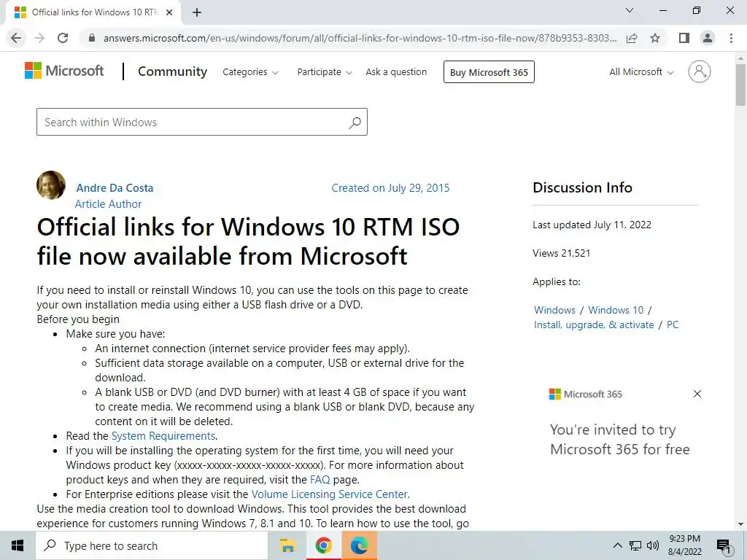The width and height of the screenshot is (747, 560).
Task: Open Chrome side panel
Action: click(x=684, y=38)
